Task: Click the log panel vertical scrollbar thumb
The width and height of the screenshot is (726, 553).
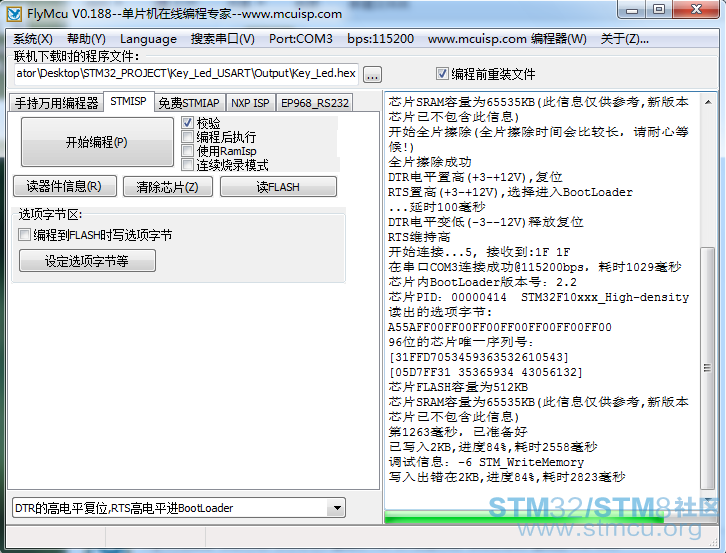Action: pyautogui.click(x=708, y=368)
